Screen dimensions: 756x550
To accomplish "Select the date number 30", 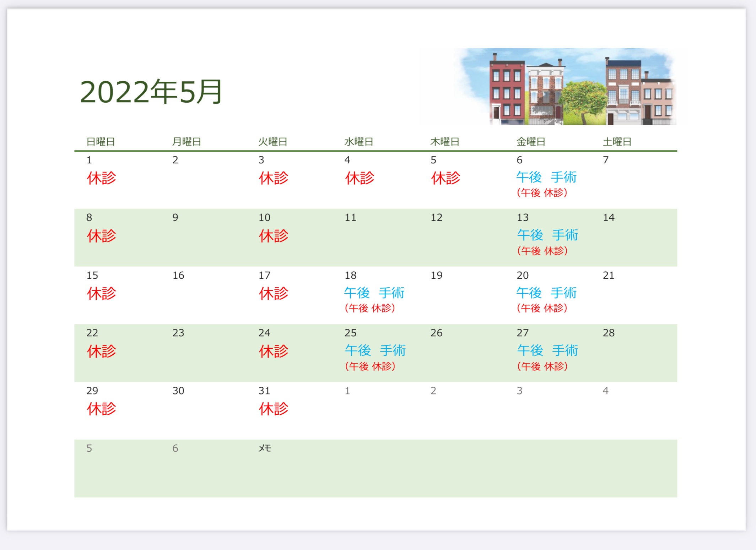I will [178, 391].
